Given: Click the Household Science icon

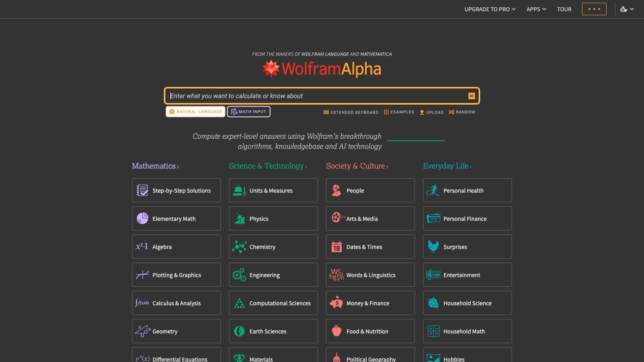Looking at the screenshot, I should (x=433, y=303).
